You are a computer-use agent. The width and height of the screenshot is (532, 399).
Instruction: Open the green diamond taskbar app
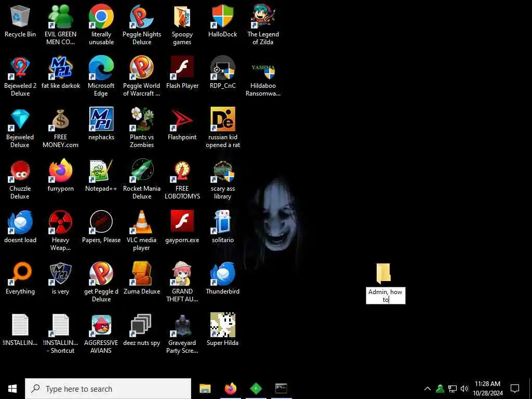tap(256, 389)
